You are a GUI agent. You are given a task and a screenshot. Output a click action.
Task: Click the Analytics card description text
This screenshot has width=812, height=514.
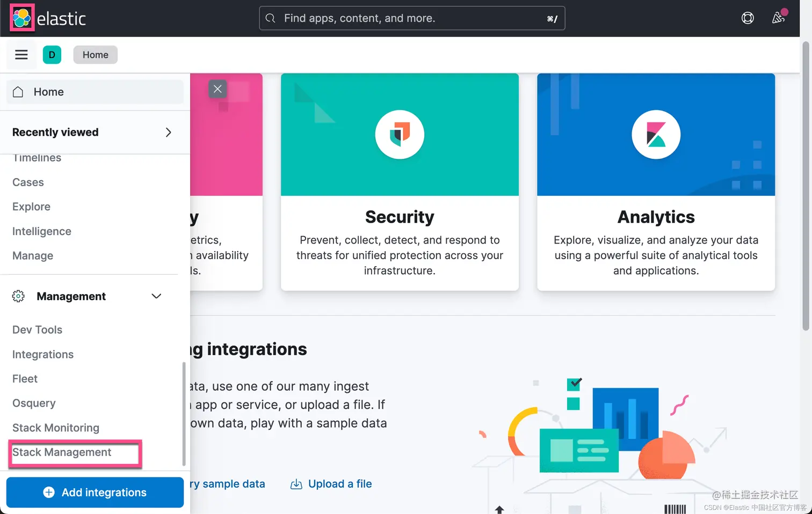(x=656, y=255)
